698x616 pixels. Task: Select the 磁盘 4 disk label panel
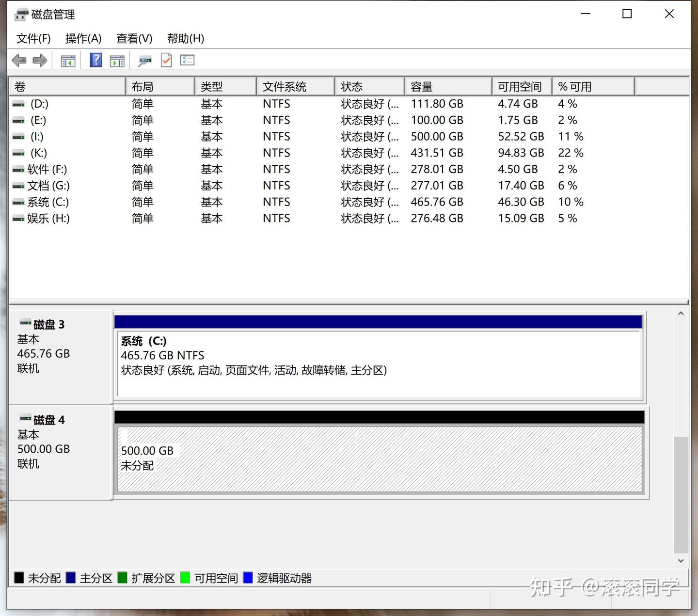click(x=61, y=453)
